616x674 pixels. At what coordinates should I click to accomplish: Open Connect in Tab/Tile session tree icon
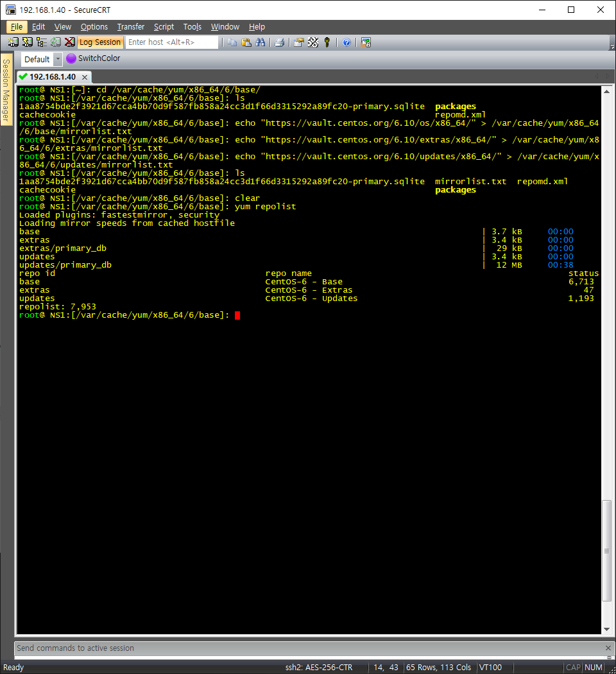(42, 42)
